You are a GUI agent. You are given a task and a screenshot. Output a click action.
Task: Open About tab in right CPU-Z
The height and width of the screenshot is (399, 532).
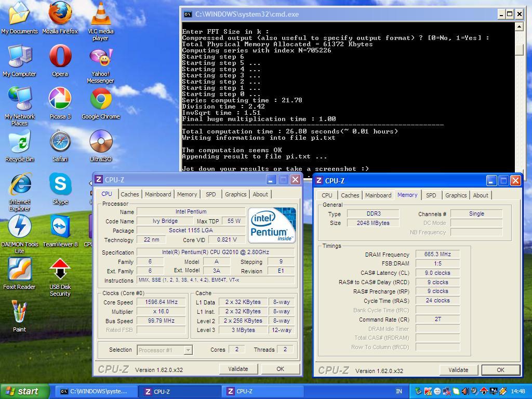click(x=481, y=195)
